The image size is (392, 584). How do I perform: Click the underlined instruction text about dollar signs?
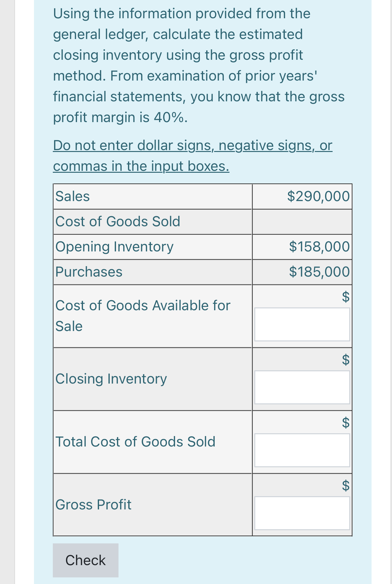point(193,156)
